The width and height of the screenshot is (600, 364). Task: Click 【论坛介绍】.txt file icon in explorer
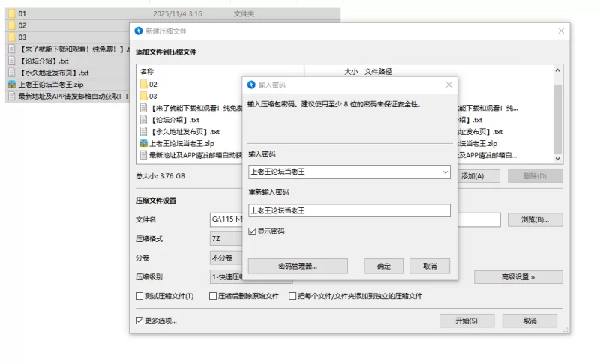pyautogui.click(x=12, y=61)
